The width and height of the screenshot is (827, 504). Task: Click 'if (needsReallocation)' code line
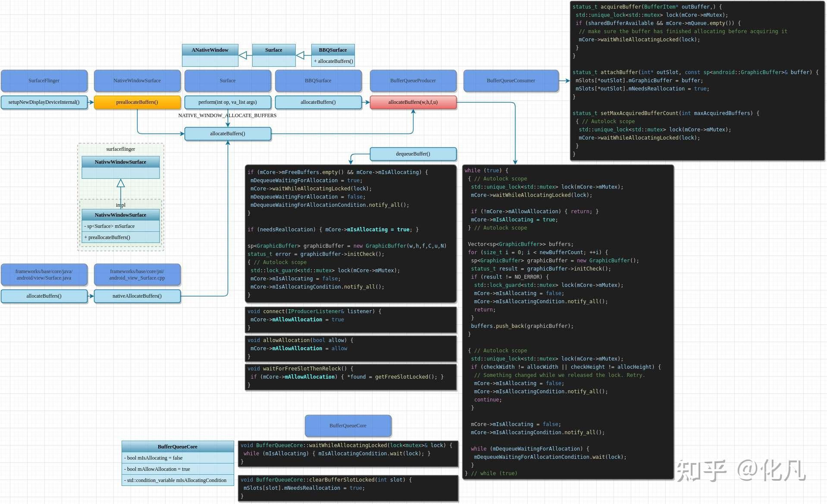click(x=333, y=230)
